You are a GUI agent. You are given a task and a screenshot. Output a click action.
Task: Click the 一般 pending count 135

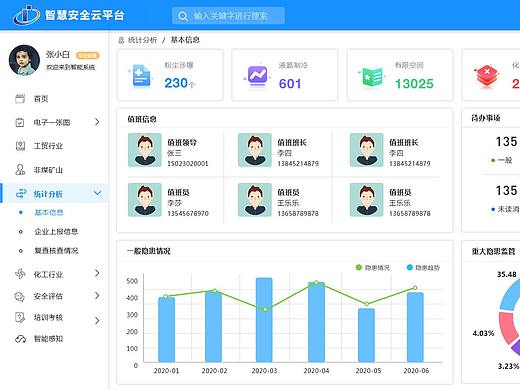[x=506, y=142]
